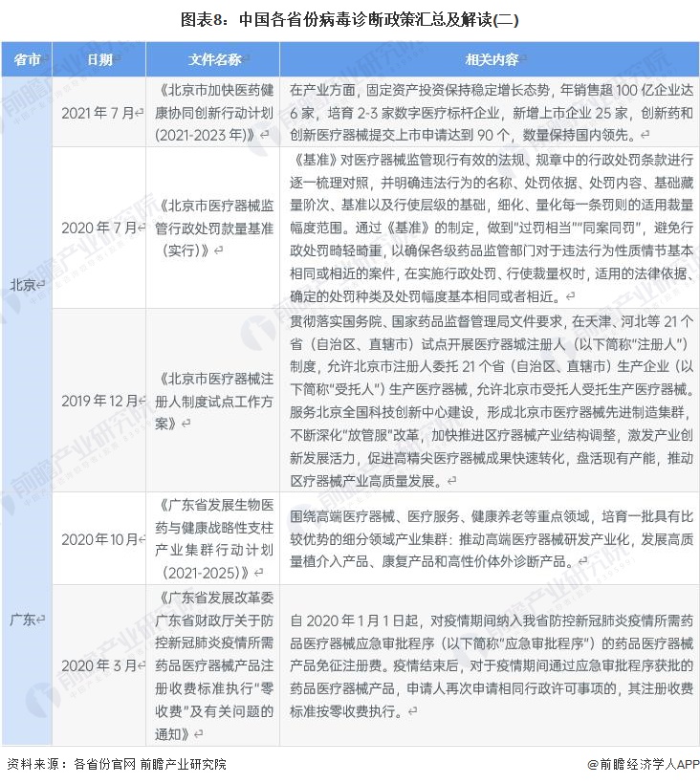This screenshot has height=784, width=700.
Task: Open 广东省发展生物医药与健康战略性支柱产业集群行动计划 document name
Action: coord(213,539)
